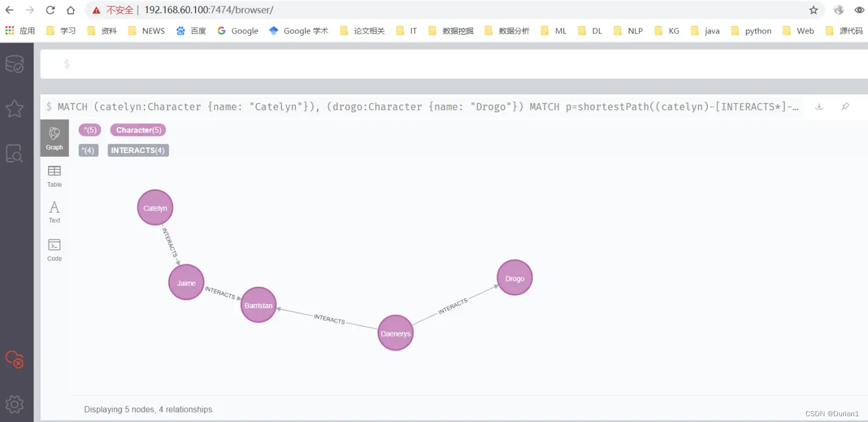868x422 pixels.
Task: Open the python bookmark folder
Action: click(751, 31)
